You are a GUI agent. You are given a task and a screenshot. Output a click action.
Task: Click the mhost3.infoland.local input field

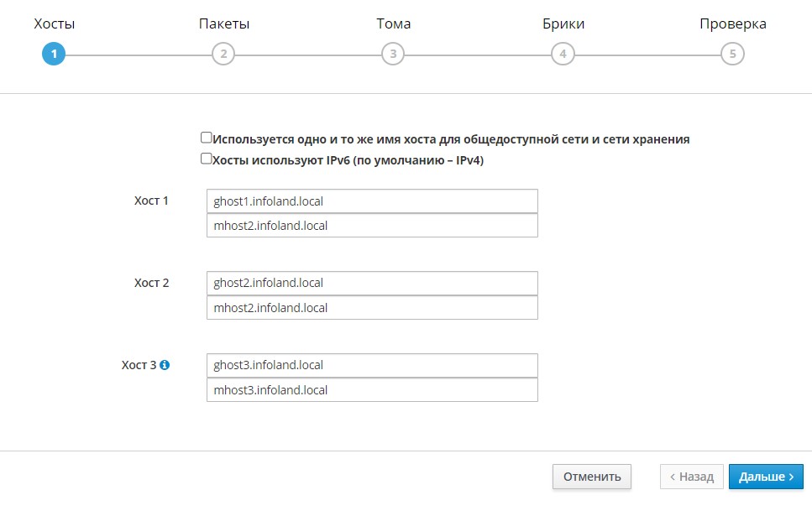(x=372, y=390)
